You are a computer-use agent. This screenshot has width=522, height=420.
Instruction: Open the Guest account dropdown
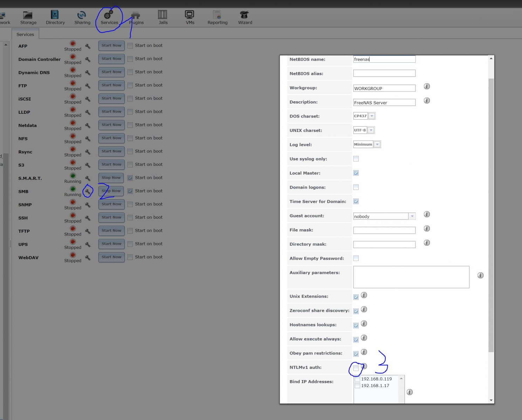(x=412, y=216)
